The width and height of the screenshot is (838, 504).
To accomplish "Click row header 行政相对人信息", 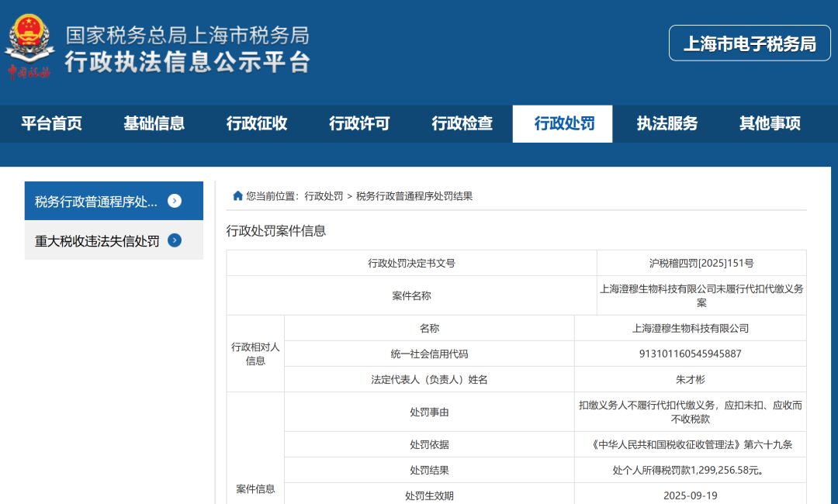I will click(x=255, y=354).
